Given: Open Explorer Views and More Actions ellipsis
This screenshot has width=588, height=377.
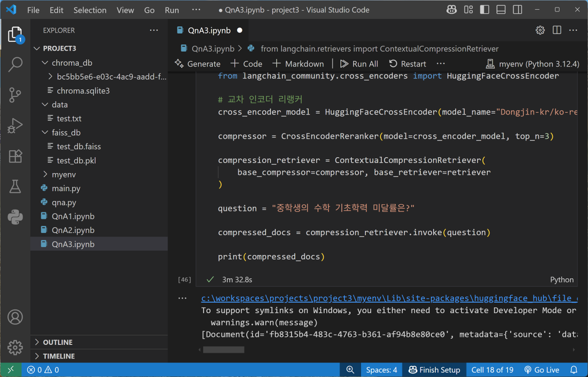Looking at the screenshot, I should coord(154,30).
